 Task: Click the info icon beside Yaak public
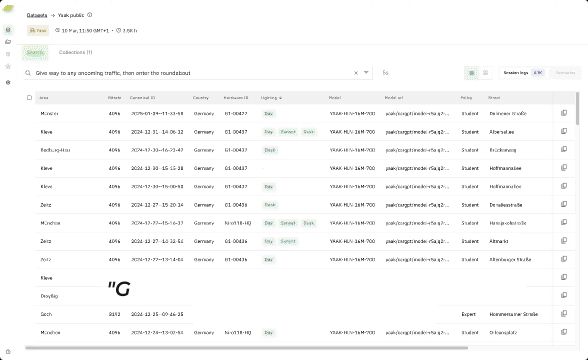tap(90, 15)
